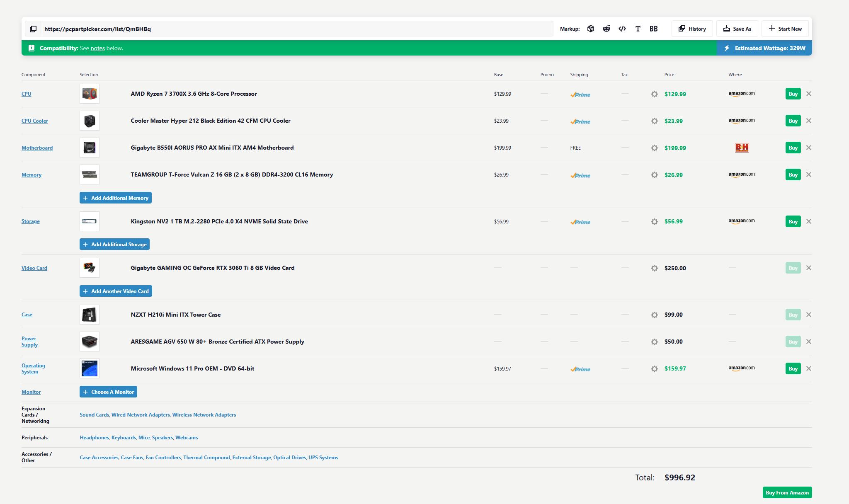Open settings gear for RTX 3060 Ti row
This screenshot has height=504, width=849.
pyautogui.click(x=655, y=268)
